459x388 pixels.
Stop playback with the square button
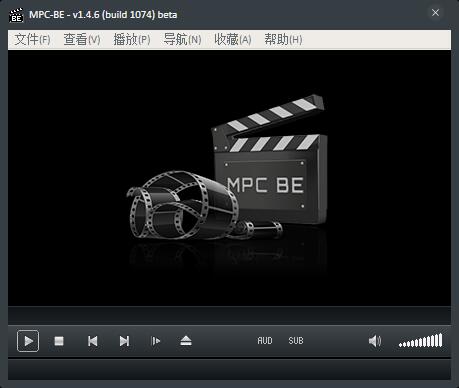coord(59,341)
